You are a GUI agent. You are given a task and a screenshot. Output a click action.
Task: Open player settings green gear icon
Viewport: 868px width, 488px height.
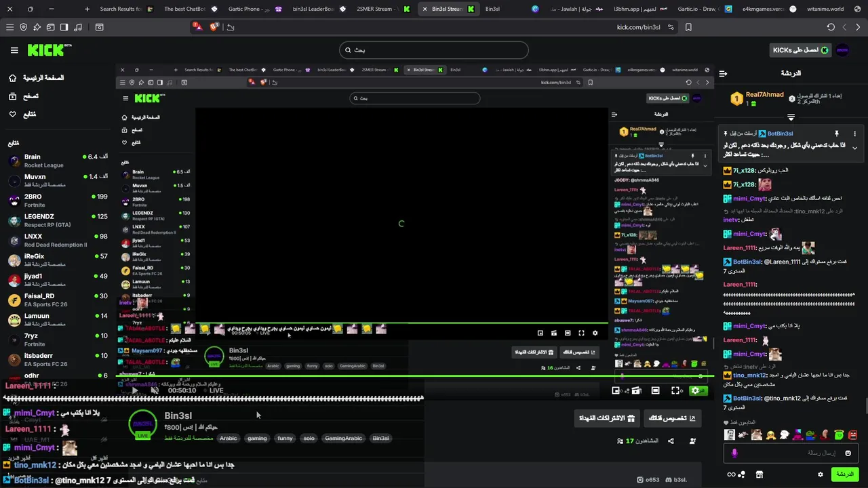coord(695,390)
